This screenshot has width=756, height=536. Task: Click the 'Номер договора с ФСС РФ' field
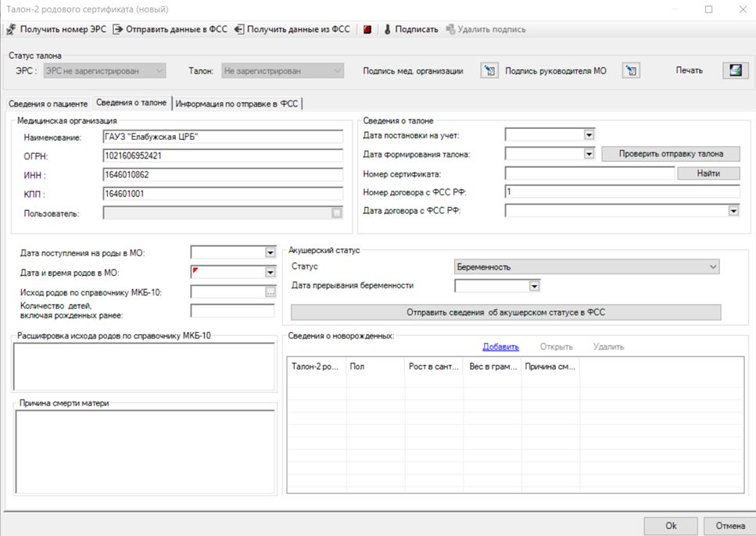[622, 192]
